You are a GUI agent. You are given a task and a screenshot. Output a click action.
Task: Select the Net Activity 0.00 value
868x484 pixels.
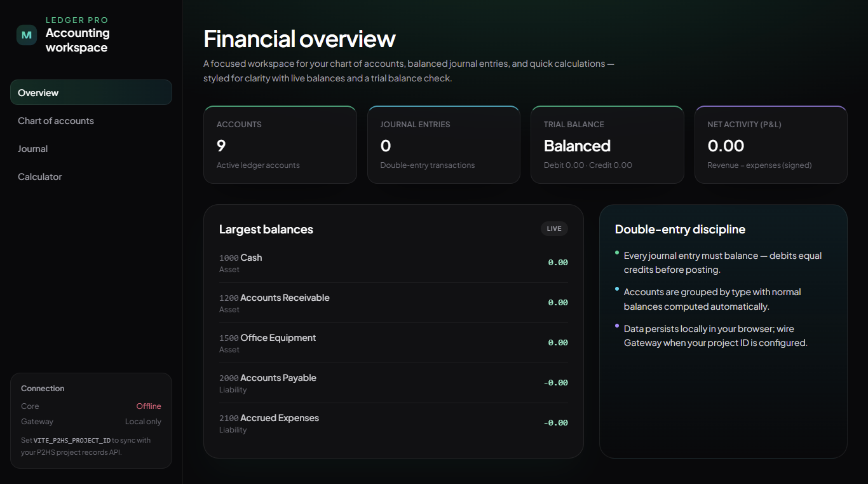pyautogui.click(x=726, y=146)
